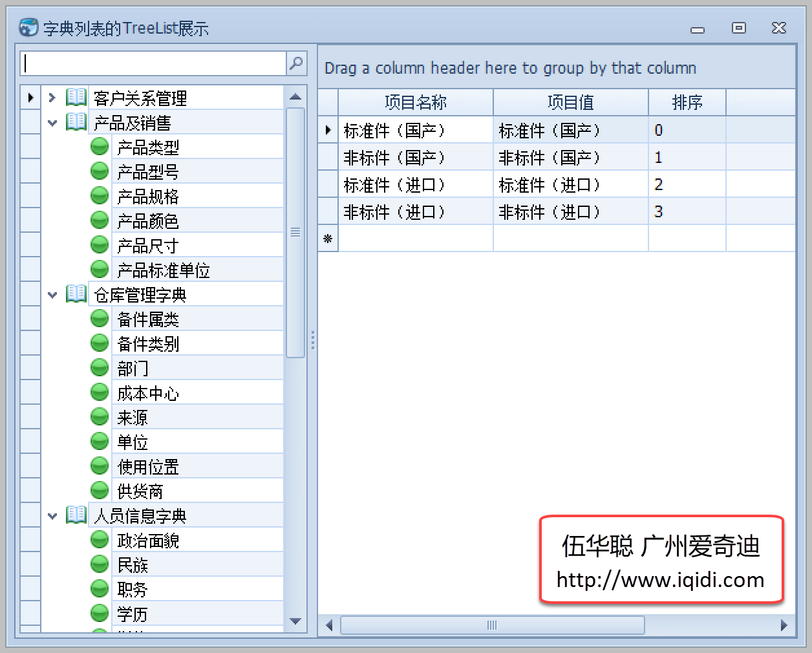
Task: Click the green icon beside 单位
Action: tap(100, 442)
